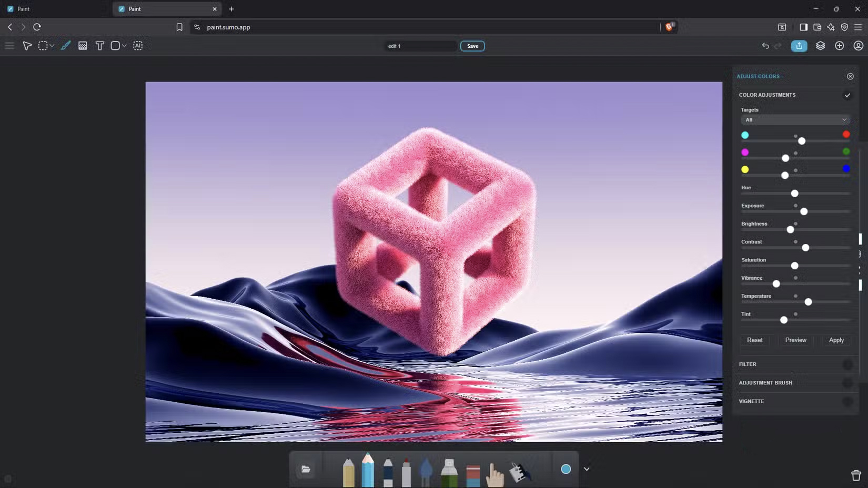Expand the brush tray chevron
Viewport: 868px width, 488px height.
tap(587, 469)
